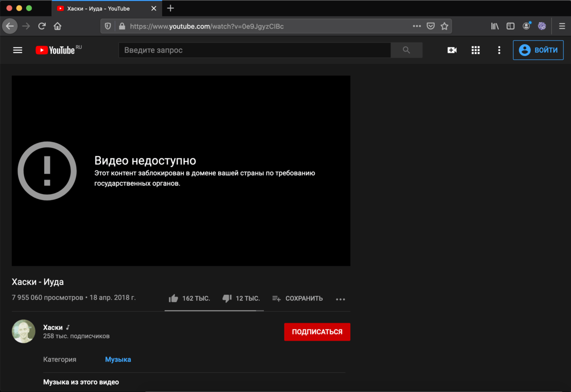Open the create video camera icon
The width and height of the screenshot is (571, 392).
[452, 50]
